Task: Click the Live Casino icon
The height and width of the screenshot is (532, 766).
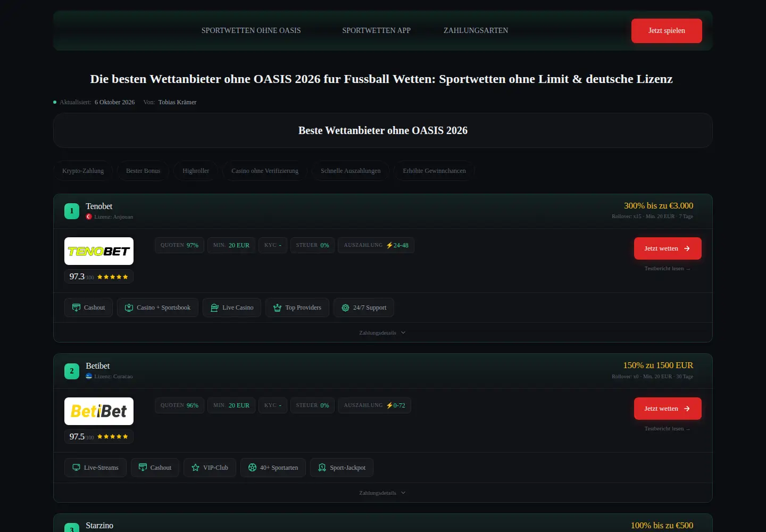Action: click(214, 307)
